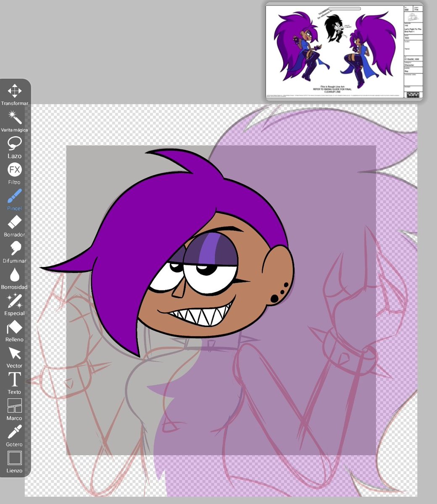The width and height of the screenshot is (437, 504).
Task: Choose the Relleno fill bucket tool
Action: pyautogui.click(x=14, y=331)
